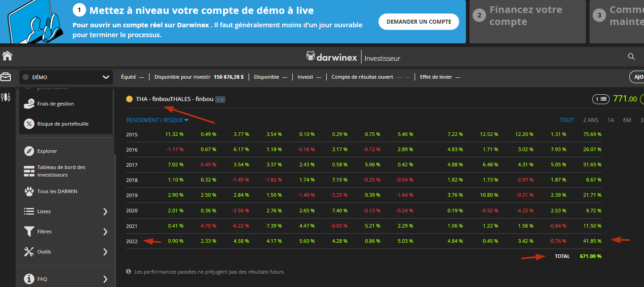Click the Tous les DARWIN label

(57, 191)
